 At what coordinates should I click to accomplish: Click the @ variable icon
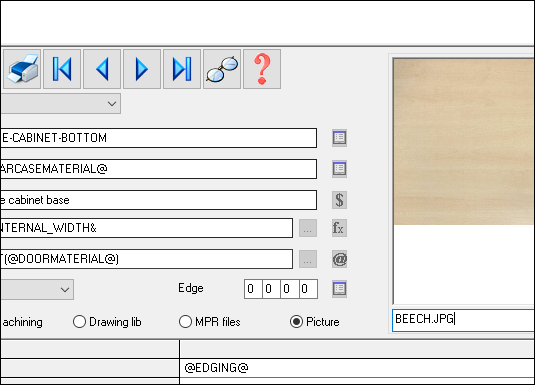339,259
